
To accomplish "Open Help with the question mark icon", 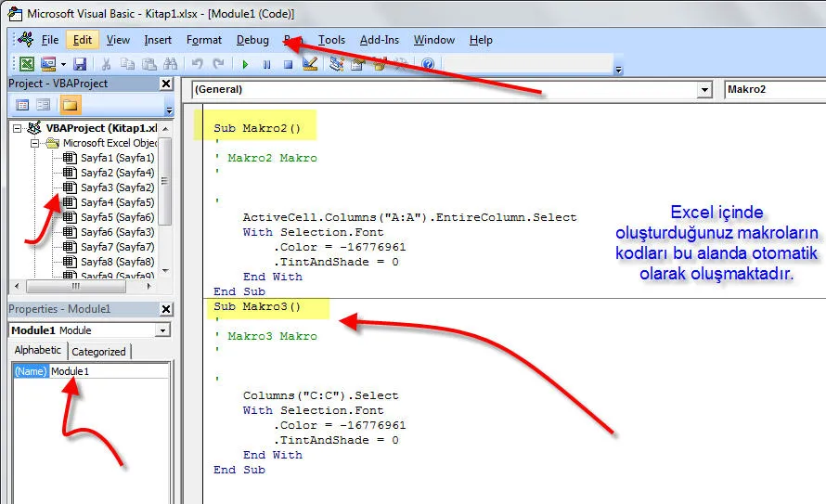I will tap(427, 64).
